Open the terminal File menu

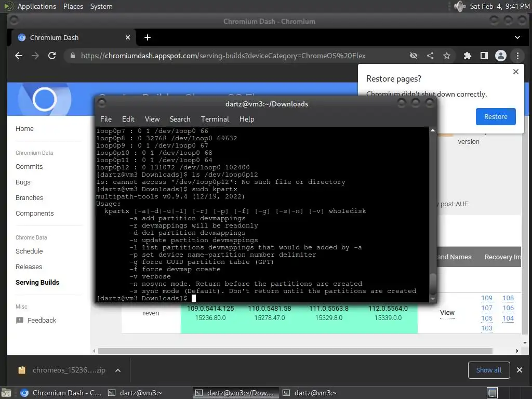click(106, 119)
